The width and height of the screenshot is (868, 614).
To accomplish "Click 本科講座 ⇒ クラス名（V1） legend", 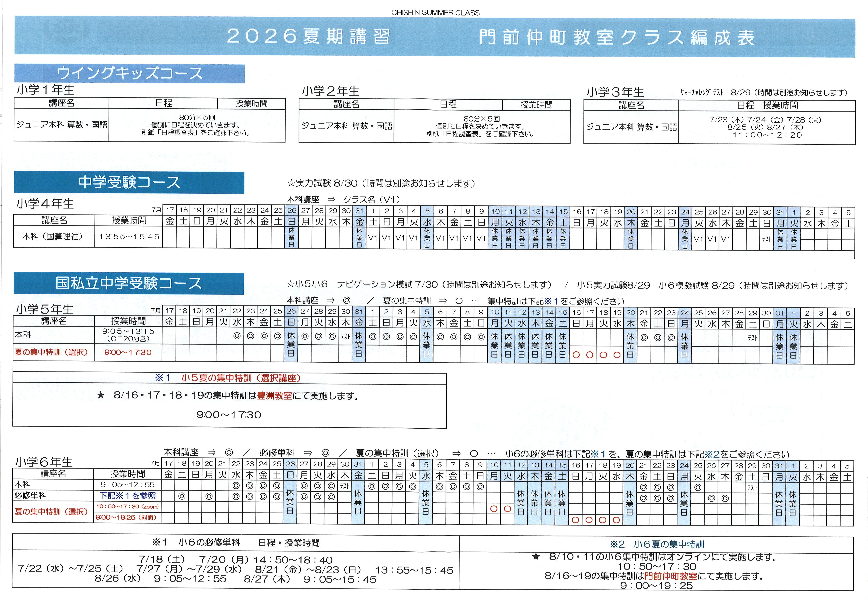I will click(x=343, y=199).
